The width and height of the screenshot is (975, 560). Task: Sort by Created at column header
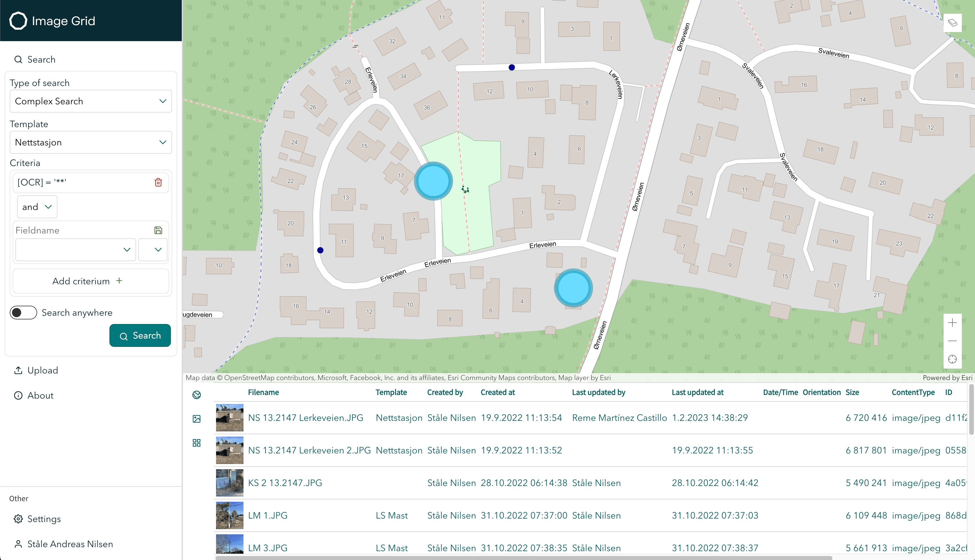[x=498, y=392]
